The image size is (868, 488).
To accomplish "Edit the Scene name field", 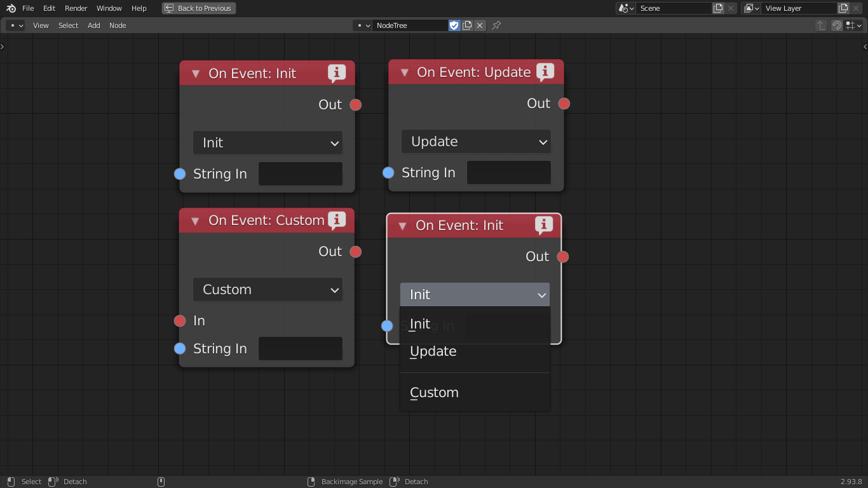I will 674,8.
